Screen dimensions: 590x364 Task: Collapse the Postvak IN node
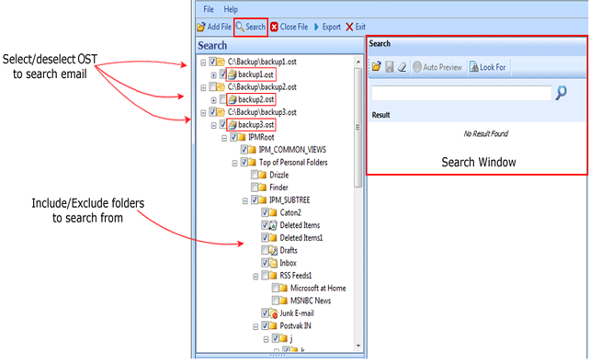(255, 326)
